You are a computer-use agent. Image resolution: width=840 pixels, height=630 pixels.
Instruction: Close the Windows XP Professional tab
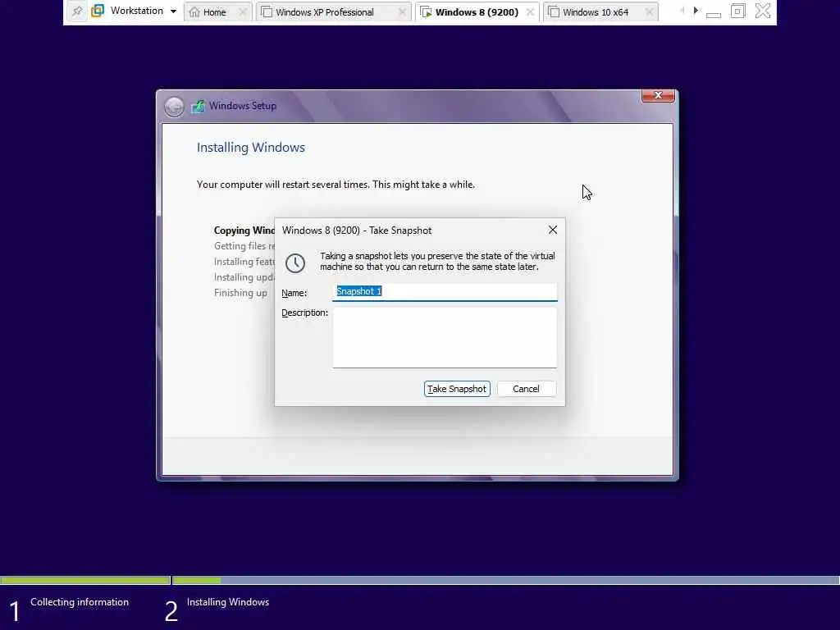point(402,12)
